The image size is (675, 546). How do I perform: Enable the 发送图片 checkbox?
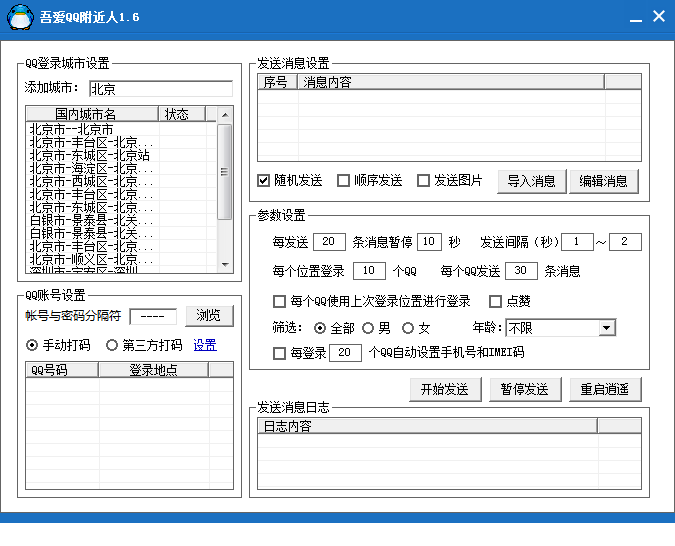click(423, 180)
